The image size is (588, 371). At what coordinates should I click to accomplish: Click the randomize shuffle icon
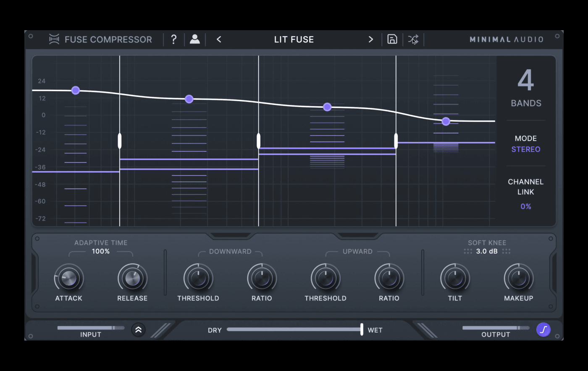413,39
